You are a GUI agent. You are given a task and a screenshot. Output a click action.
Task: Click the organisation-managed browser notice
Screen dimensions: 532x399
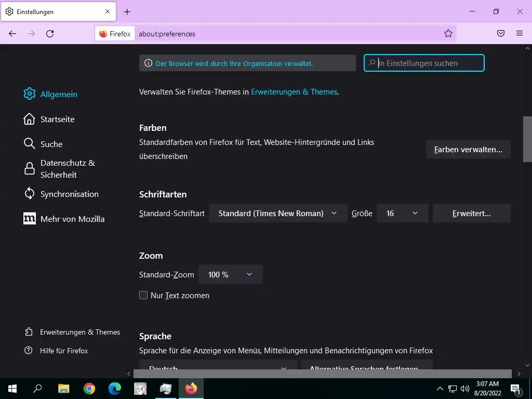click(247, 63)
